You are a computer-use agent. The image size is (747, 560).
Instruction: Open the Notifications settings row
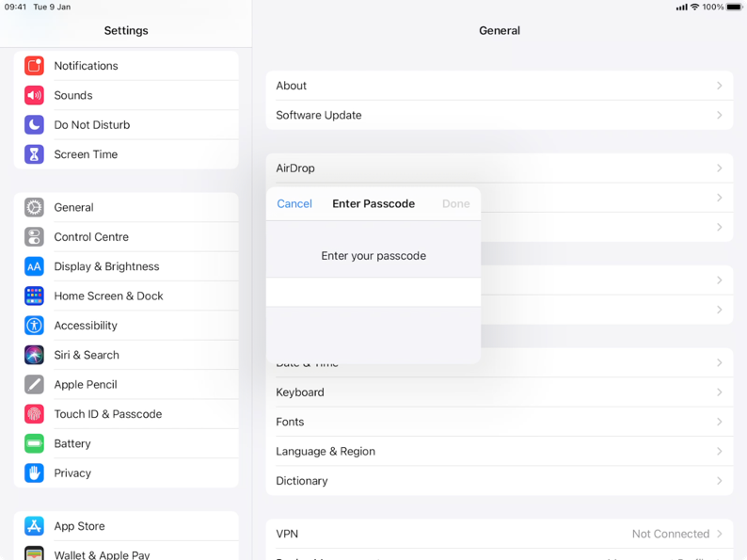tap(126, 66)
